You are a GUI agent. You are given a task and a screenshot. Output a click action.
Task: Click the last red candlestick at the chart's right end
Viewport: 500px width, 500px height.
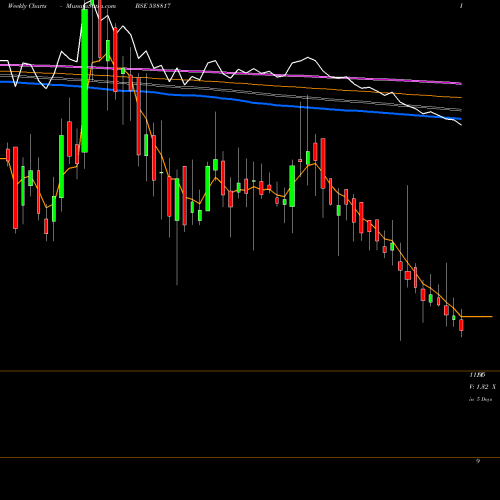pyautogui.click(x=461, y=325)
